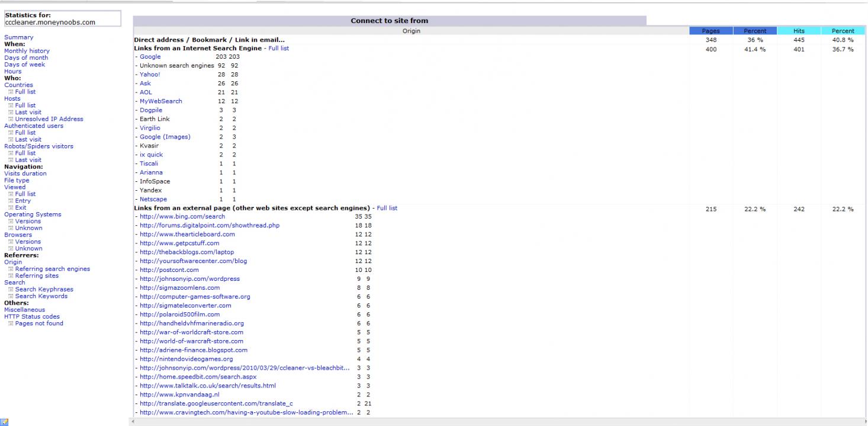Open Operating Systems report
Screen dimensions: 868x426
pos(33,214)
